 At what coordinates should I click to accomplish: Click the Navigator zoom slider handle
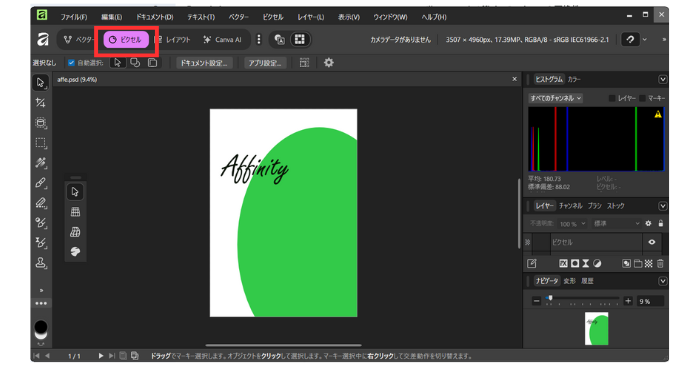coord(550,298)
